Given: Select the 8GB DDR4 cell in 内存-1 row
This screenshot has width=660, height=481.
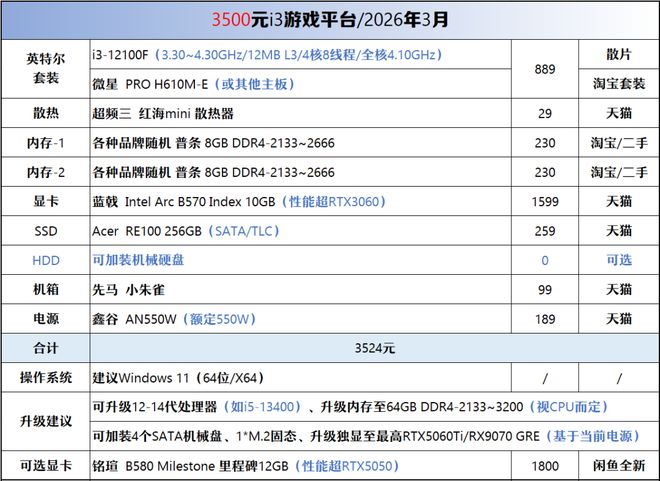Looking at the screenshot, I should (x=301, y=143).
